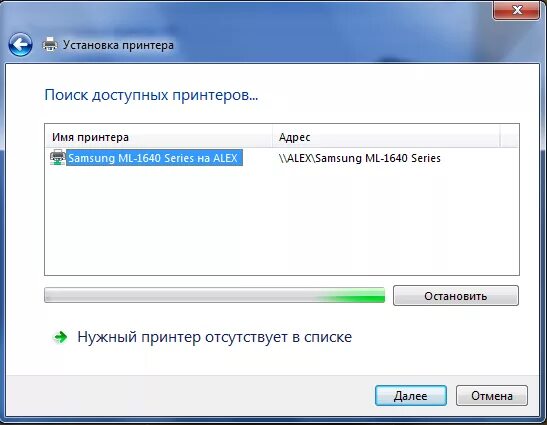
Task: Close the printer setup window
Action: click(x=516, y=10)
